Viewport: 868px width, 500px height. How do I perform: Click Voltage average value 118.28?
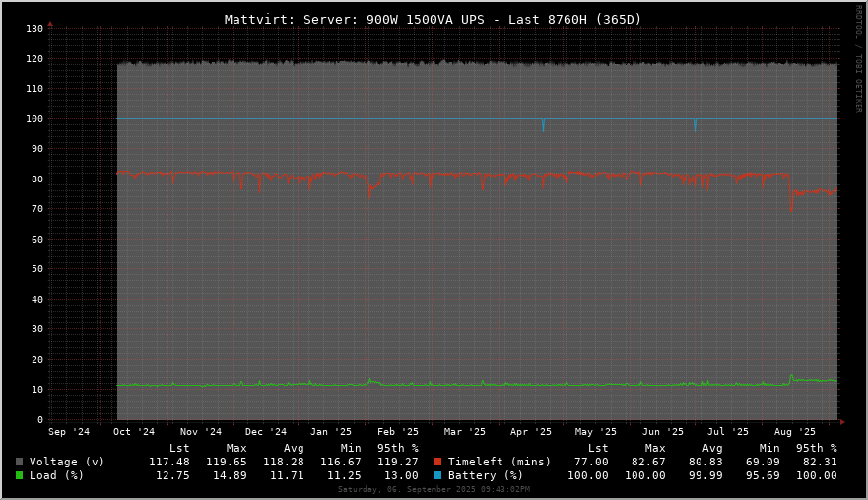pyautogui.click(x=284, y=462)
